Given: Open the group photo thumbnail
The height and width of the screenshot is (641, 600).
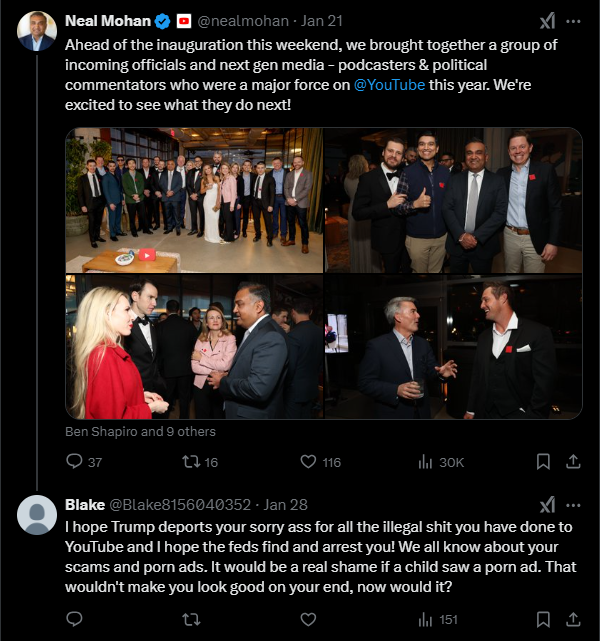Looking at the screenshot, I should coord(194,200).
